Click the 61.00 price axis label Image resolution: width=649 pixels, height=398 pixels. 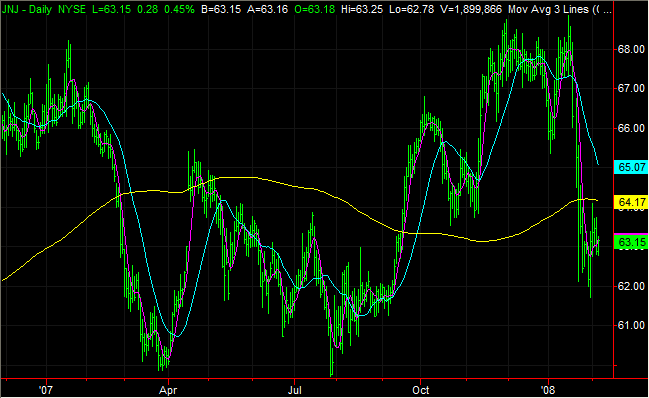click(x=631, y=326)
